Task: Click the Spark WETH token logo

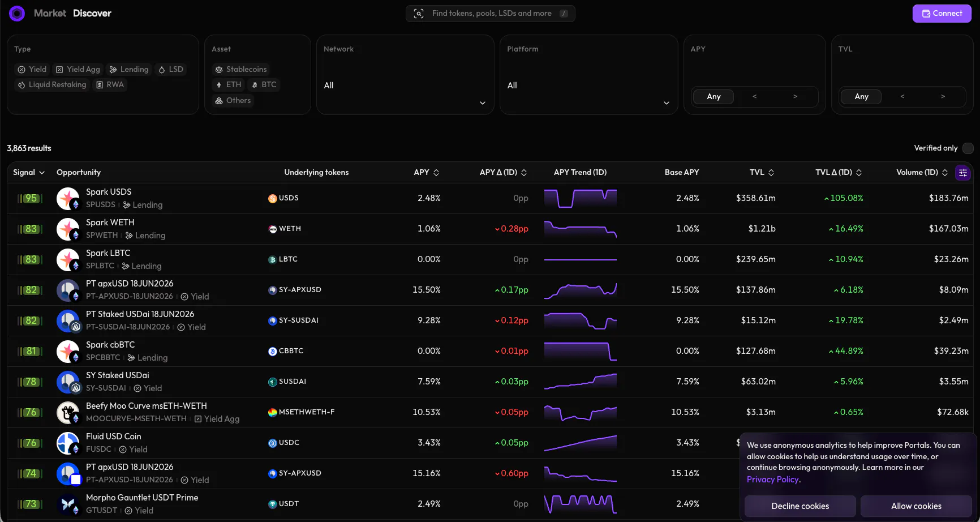Action: 68,229
